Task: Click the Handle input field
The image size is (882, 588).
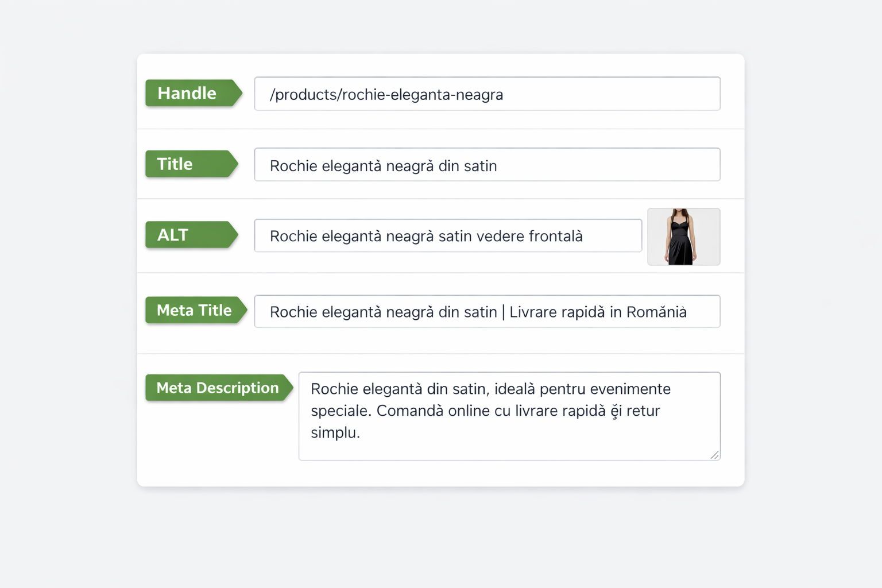Action: pyautogui.click(x=487, y=94)
